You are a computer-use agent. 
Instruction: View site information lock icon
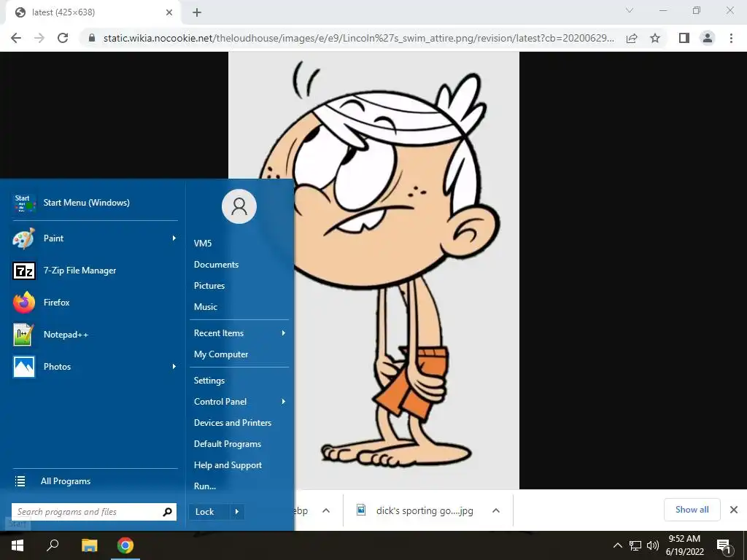(92, 38)
